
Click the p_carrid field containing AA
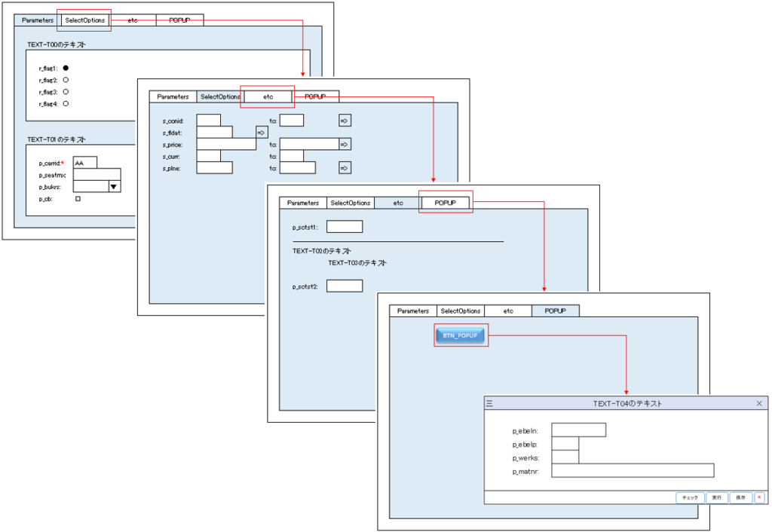[x=85, y=163]
